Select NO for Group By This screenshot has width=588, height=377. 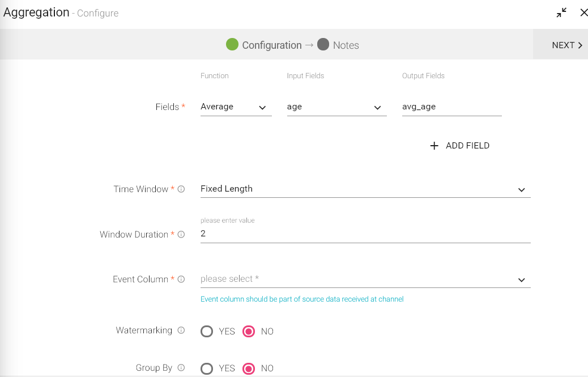tap(249, 369)
